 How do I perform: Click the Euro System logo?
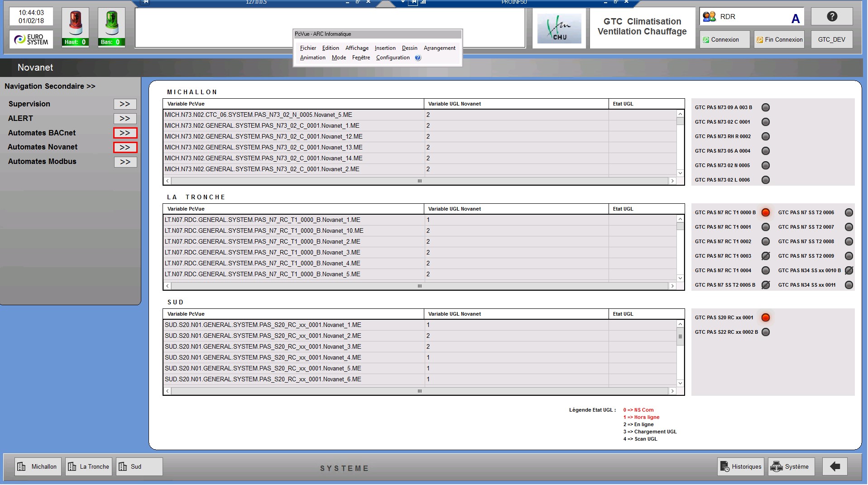click(31, 39)
